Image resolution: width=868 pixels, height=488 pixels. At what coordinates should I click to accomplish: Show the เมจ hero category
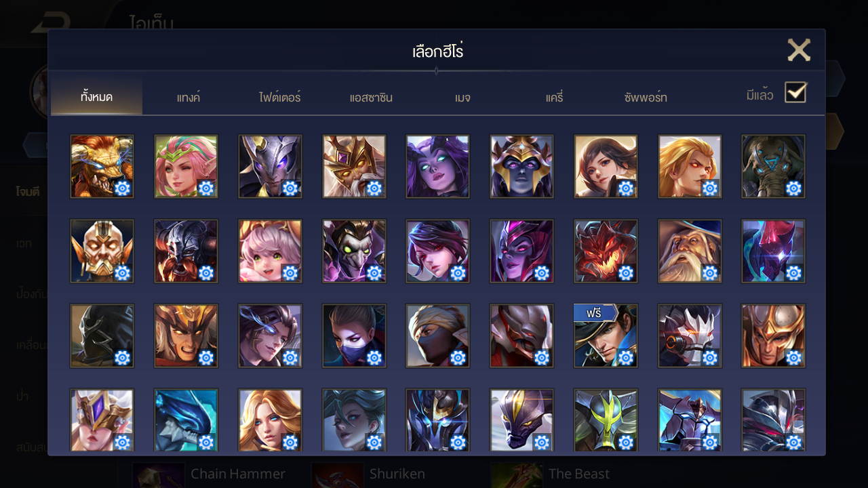coord(462,98)
